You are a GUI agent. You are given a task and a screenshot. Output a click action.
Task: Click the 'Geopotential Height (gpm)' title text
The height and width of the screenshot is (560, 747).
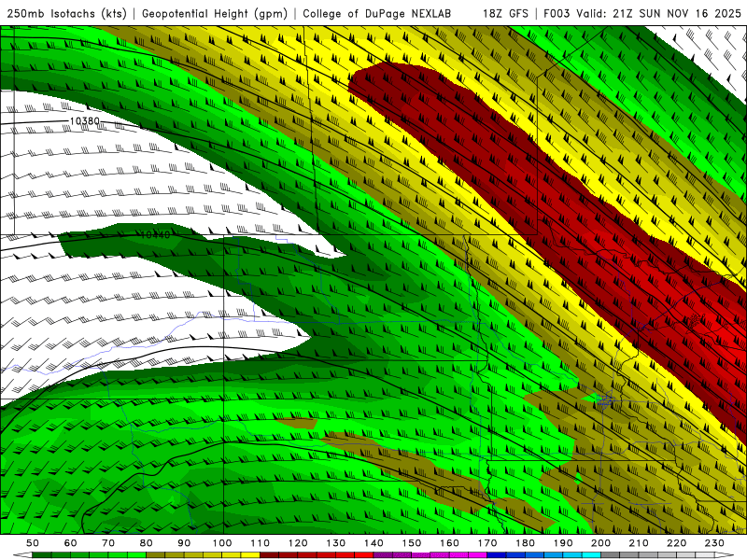tap(215, 13)
